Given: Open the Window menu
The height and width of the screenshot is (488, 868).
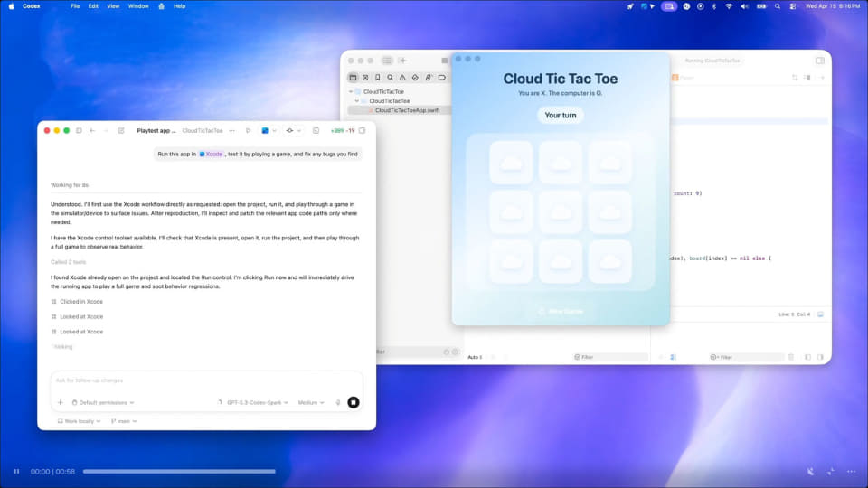Looking at the screenshot, I should click(137, 6).
